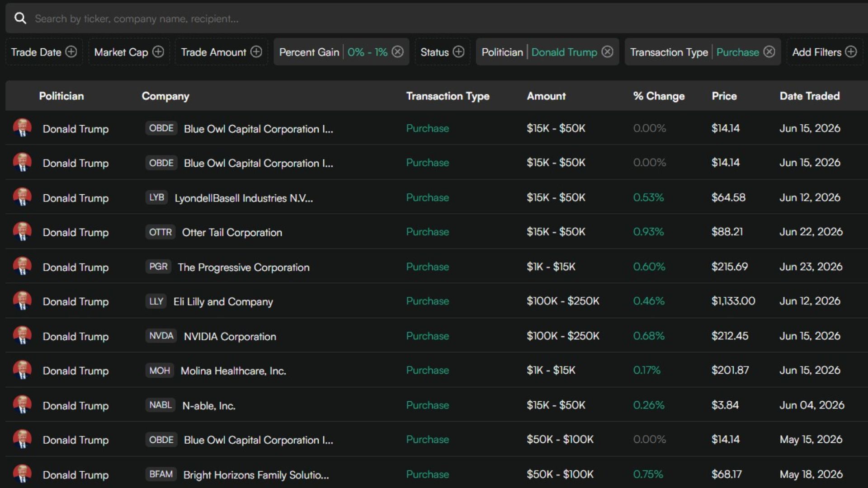
Task: Click the search magnifier icon
Action: 20,18
